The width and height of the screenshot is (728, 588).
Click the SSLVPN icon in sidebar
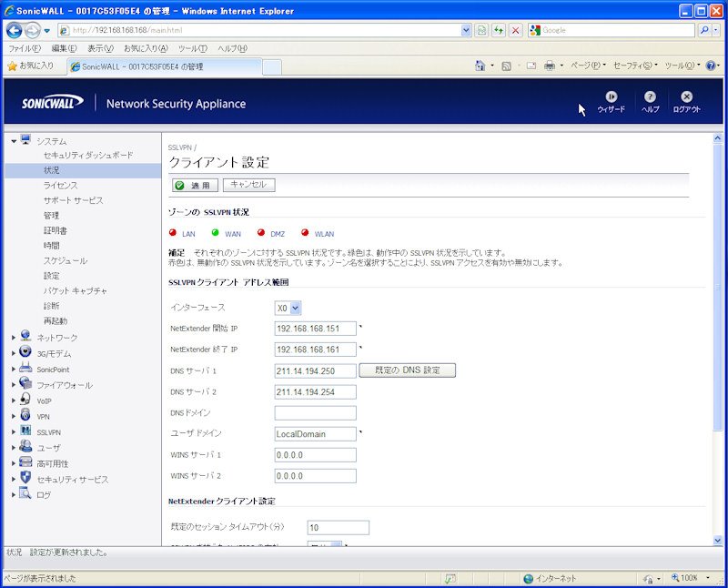click(x=25, y=431)
